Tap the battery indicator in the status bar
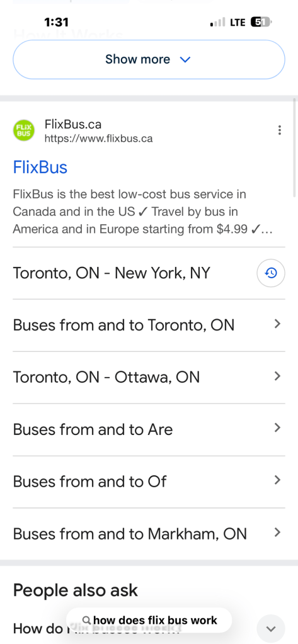 pyautogui.click(x=261, y=22)
